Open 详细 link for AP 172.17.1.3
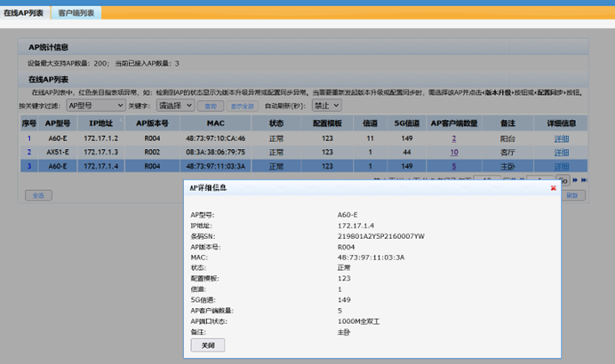The height and width of the screenshot is (364, 615). tap(562, 153)
